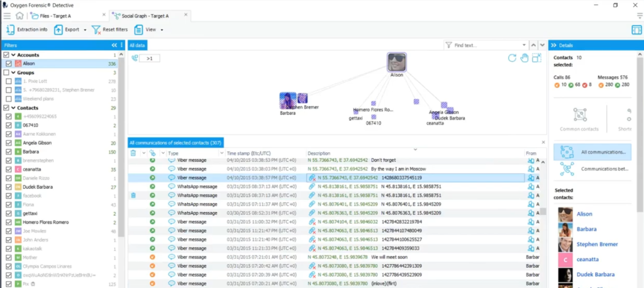Go to the Home screen icon
Screen dimensions: 644x288
pyautogui.click(x=19, y=16)
